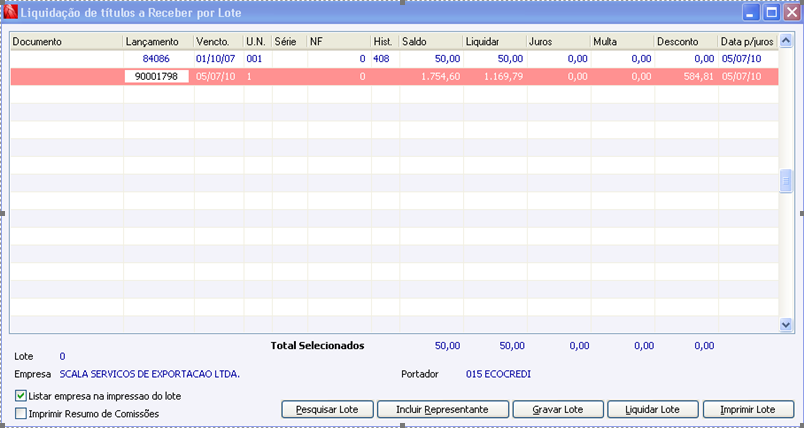Click the Hist. column header

385,42
